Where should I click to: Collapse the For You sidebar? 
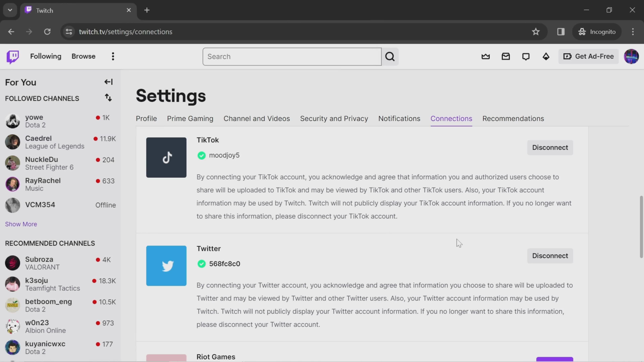[x=109, y=82]
